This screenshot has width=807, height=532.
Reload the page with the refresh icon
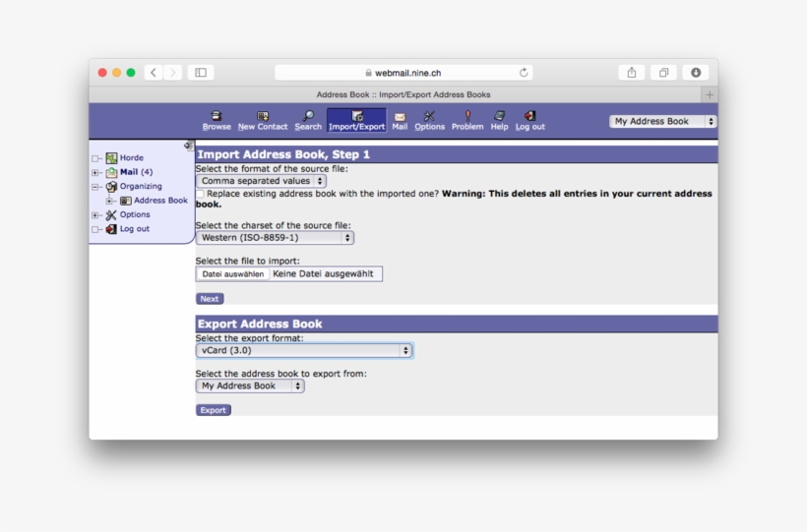[x=524, y=73]
